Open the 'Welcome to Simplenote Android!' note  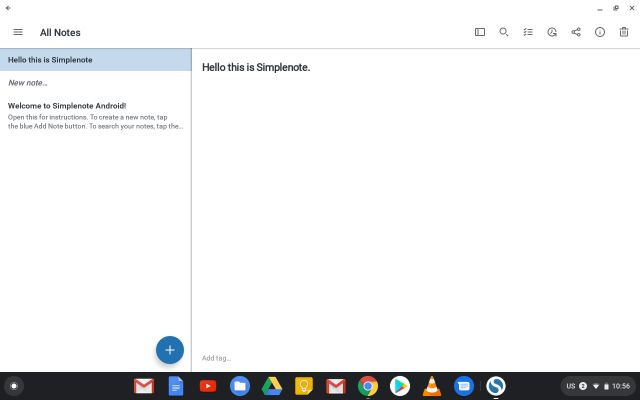96,116
